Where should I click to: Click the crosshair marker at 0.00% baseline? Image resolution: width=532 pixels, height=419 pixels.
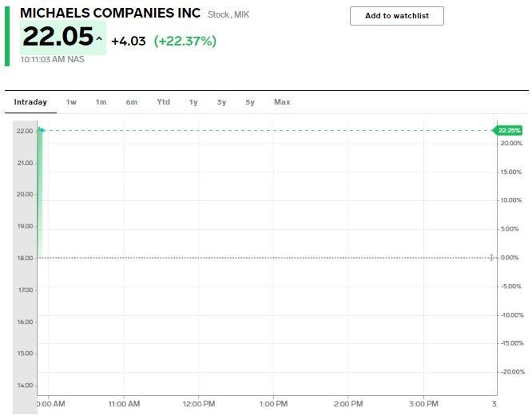pos(492,257)
